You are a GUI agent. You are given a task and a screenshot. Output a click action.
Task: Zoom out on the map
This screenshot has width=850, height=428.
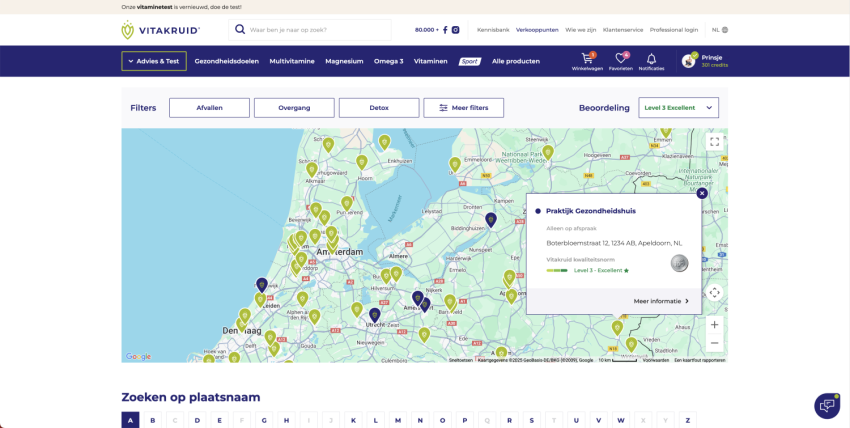[714, 343]
